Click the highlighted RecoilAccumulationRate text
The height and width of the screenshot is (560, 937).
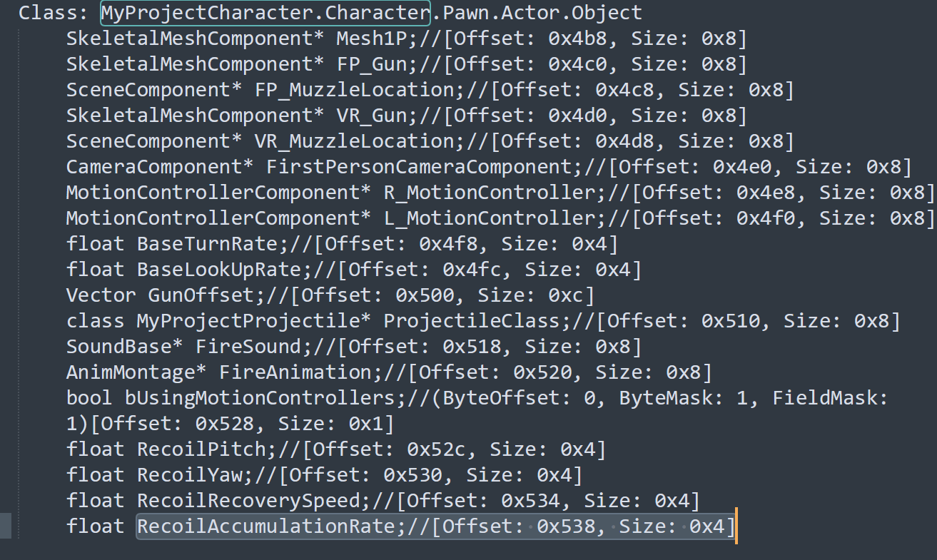tap(265, 526)
